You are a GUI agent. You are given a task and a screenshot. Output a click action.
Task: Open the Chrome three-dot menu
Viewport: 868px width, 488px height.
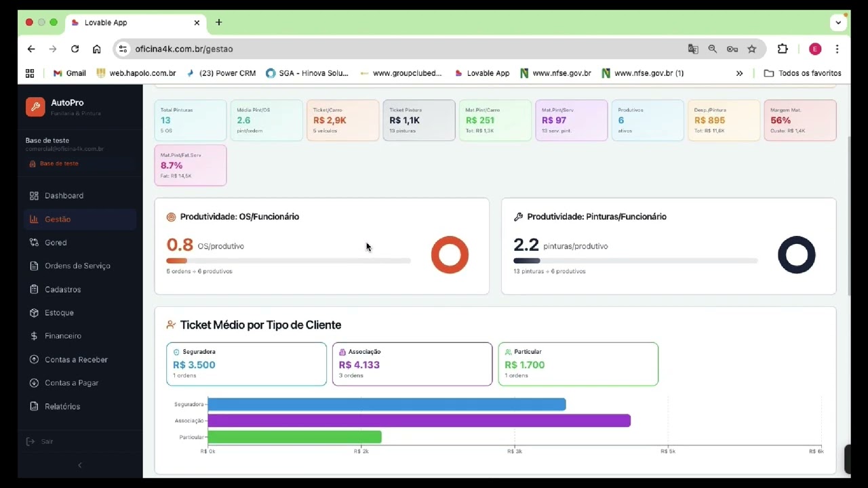[837, 49]
